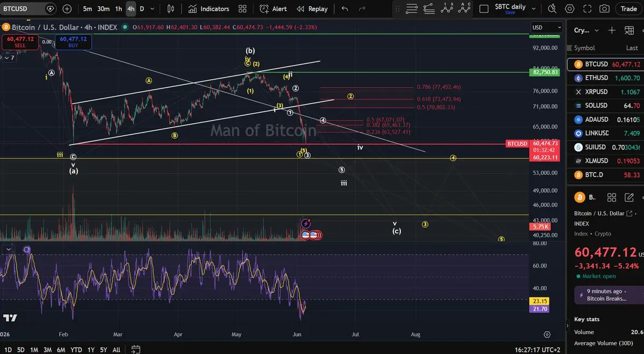Viewport: 644px width, 354px height.
Task: Open quick search lightning magnifier icon
Action: [x=552, y=9]
